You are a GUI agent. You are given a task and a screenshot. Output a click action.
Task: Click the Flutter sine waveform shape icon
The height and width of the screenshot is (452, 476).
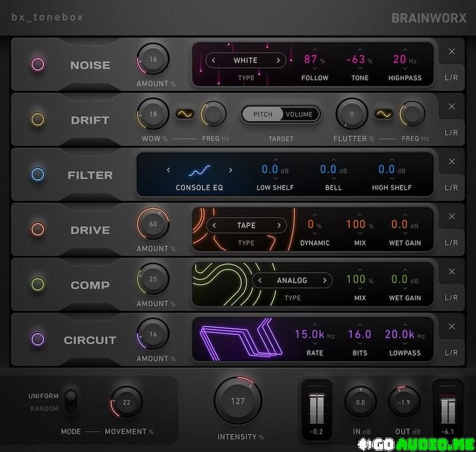[384, 114]
